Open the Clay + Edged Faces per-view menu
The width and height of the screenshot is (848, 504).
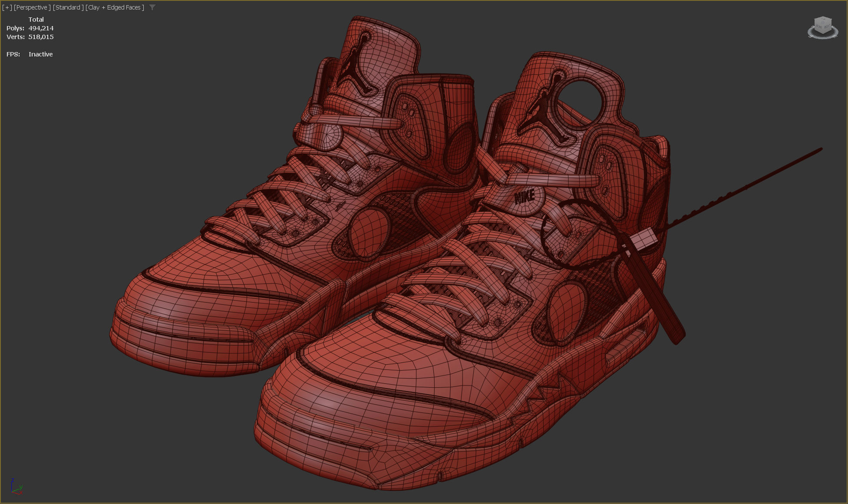tap(115, 7)
